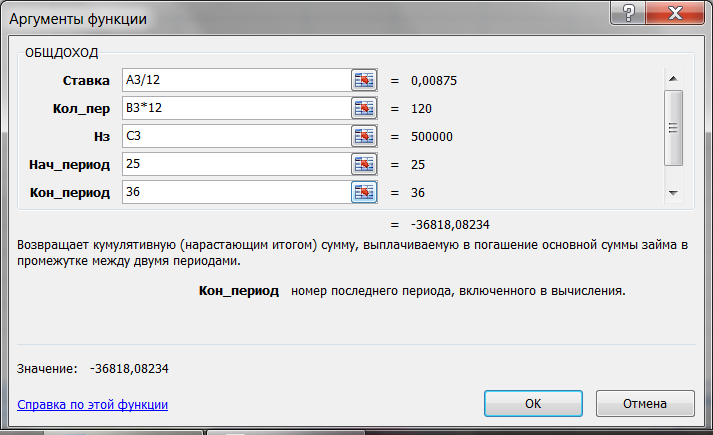
Task: Open the dialog help question mark button
Action: pyautogui.click(x=628, y=13)
